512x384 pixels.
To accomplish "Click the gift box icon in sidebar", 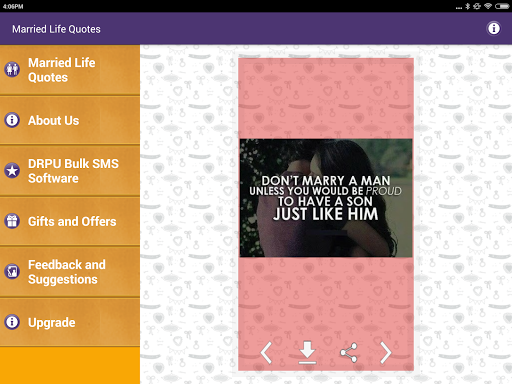I will click(x=12, y=221).
